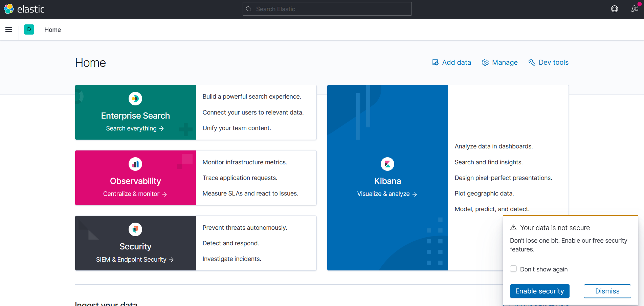The height and width of the screenshot is (306, 644).
Task: Click the warning triangle icon in toast
Action: pyautogui.click(x=513, y=227)
